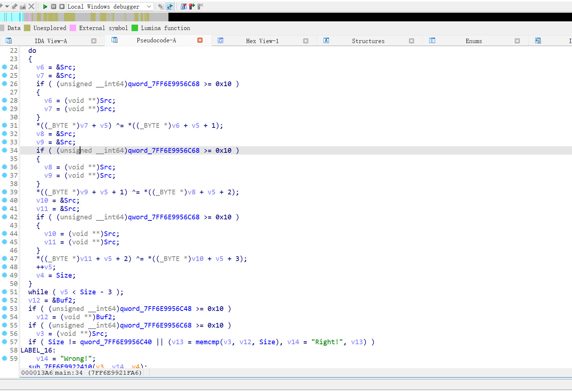Click variable v6 on line 24
The image size is (572, 392).
click(x=40, y=67)
